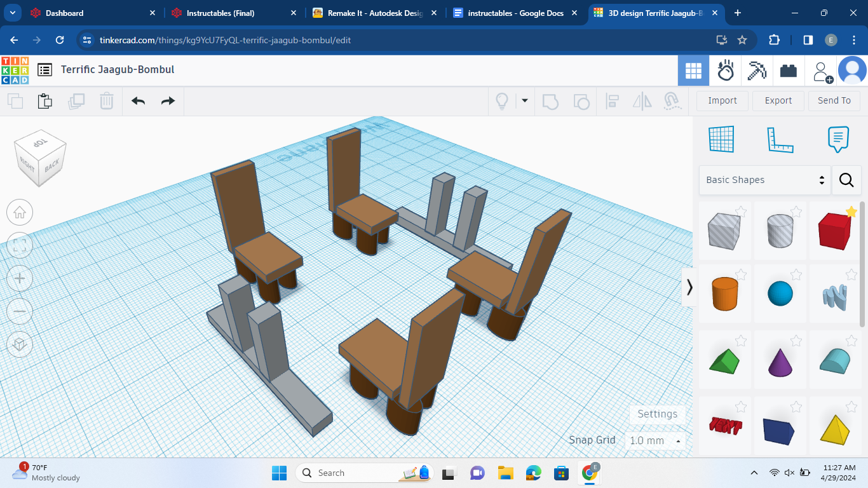Click the view cube
Viewport: 868px width, 488px height.
[41, 158]
